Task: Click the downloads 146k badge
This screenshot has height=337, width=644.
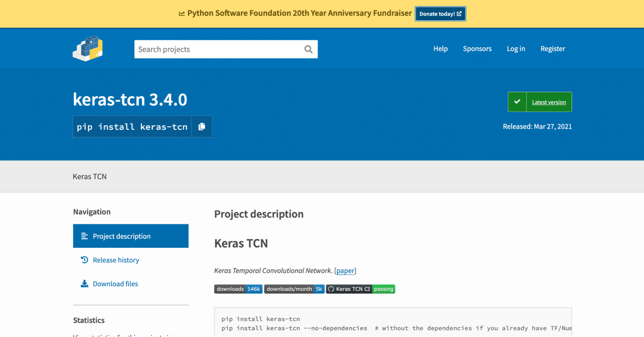Action: tap(238, 289)
